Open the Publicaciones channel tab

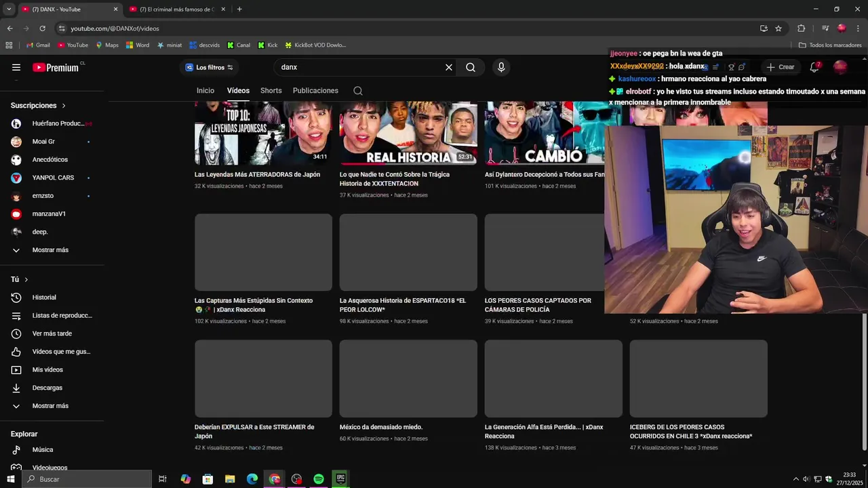click(315, 91)
